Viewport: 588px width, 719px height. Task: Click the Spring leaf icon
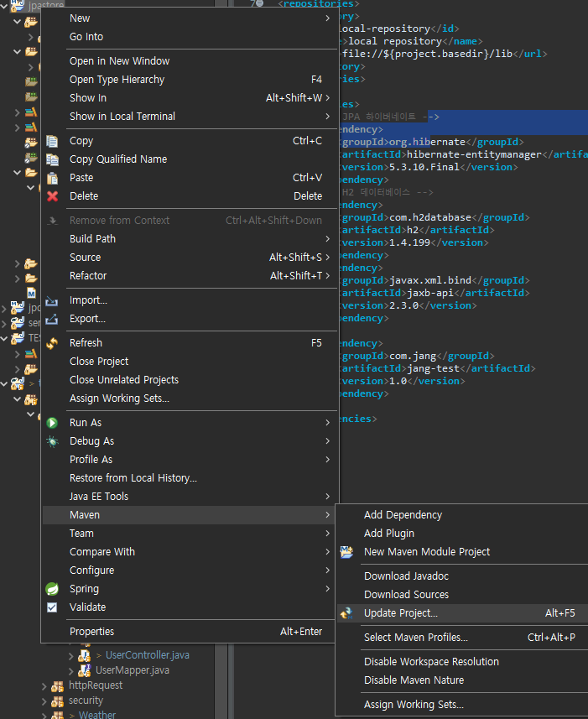52,589
